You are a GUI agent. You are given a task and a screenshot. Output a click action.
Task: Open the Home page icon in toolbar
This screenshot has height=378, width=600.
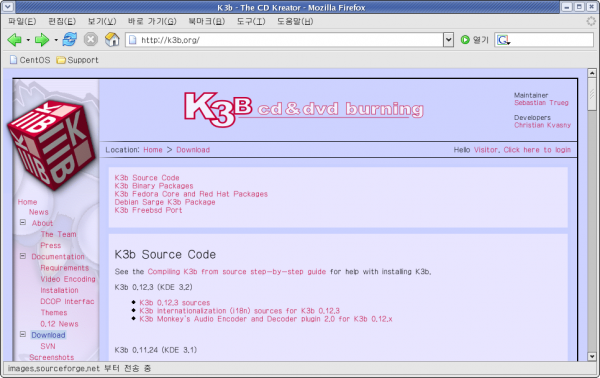pyautogui.click(x=112, y=39)
